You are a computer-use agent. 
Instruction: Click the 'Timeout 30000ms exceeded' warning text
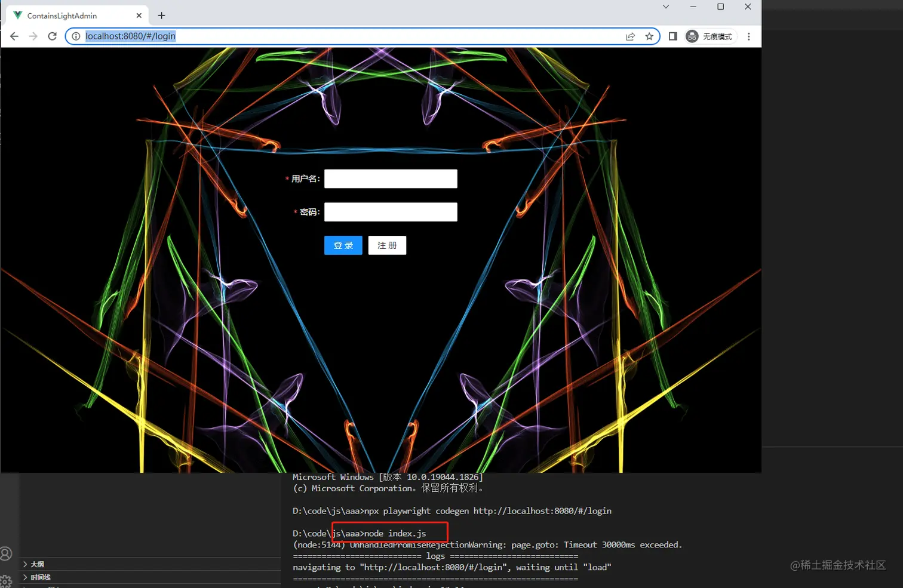point(622,545)
